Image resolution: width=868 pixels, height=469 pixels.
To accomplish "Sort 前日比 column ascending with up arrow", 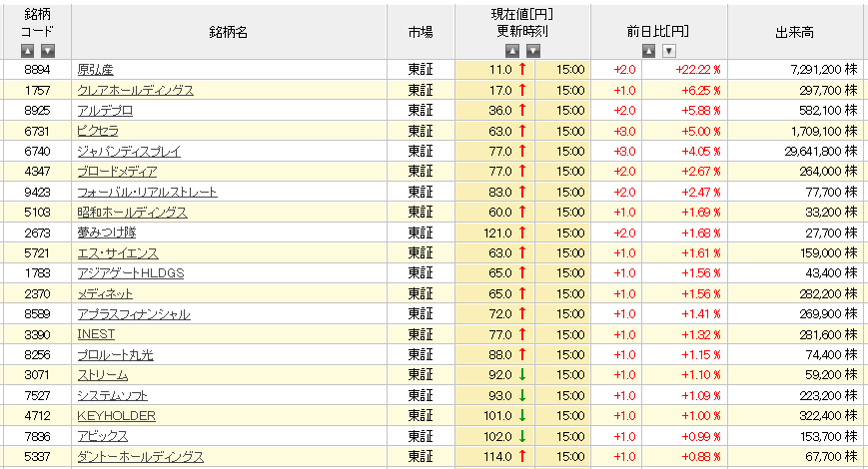I will 649,51.
